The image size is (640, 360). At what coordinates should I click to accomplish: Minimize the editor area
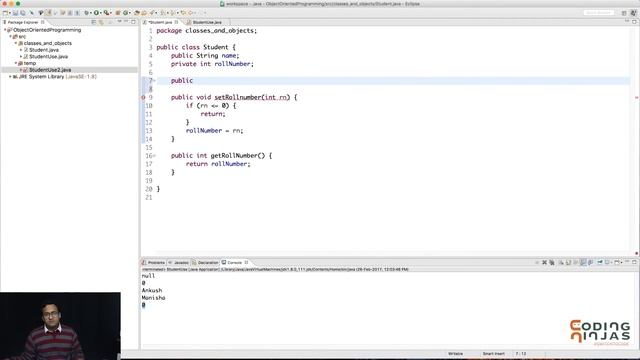(627, 21)
